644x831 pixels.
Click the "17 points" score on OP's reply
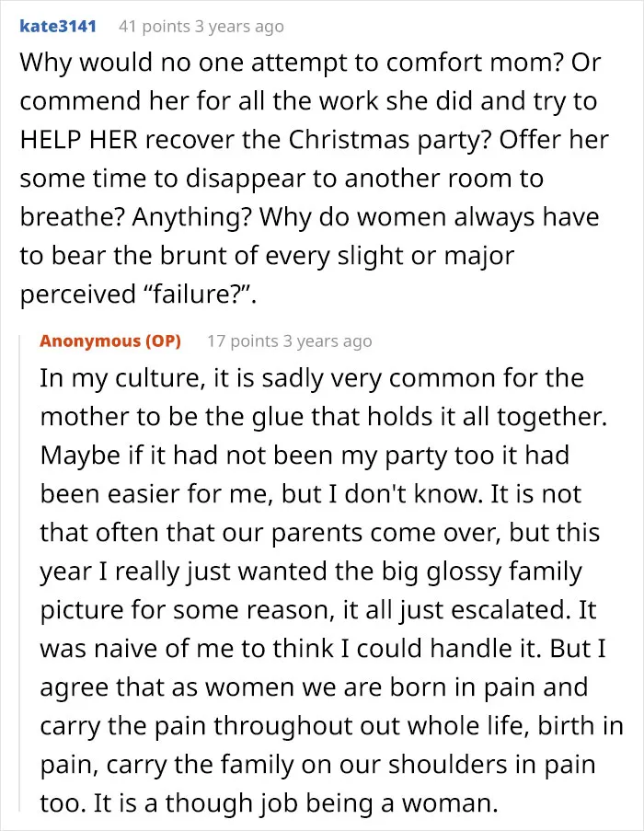242,340
